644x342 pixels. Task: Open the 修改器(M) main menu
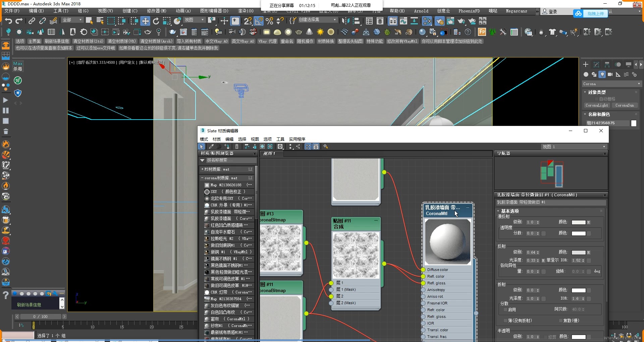[x=156, y=11]
